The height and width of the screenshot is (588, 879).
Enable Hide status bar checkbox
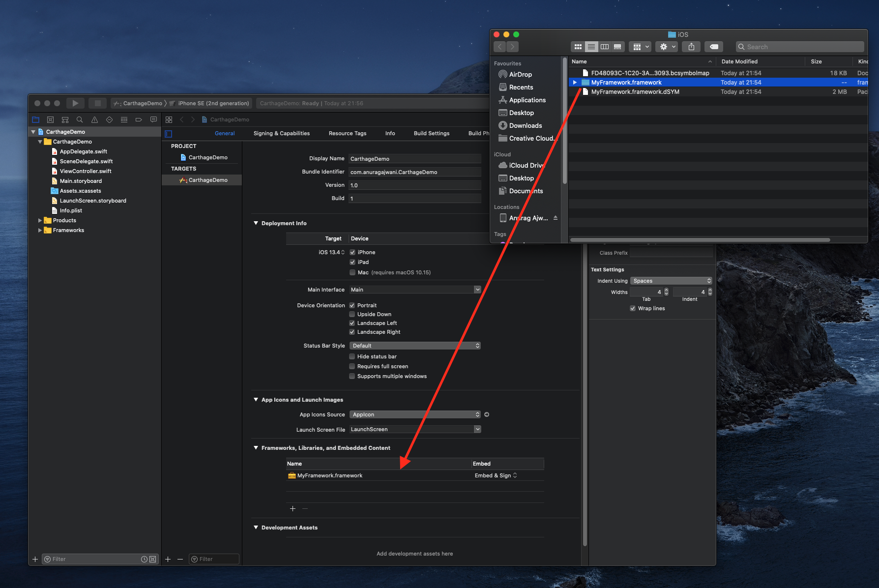coord(352,356)
